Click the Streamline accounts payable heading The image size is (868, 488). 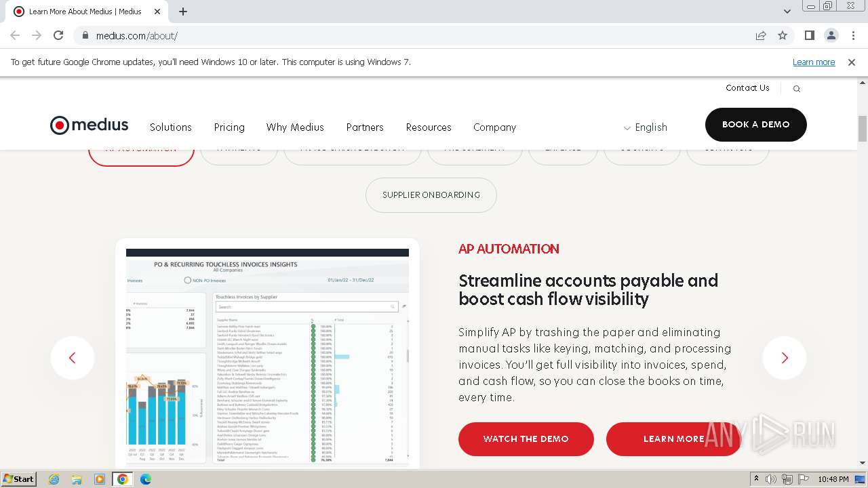click(x=588, y=290)
